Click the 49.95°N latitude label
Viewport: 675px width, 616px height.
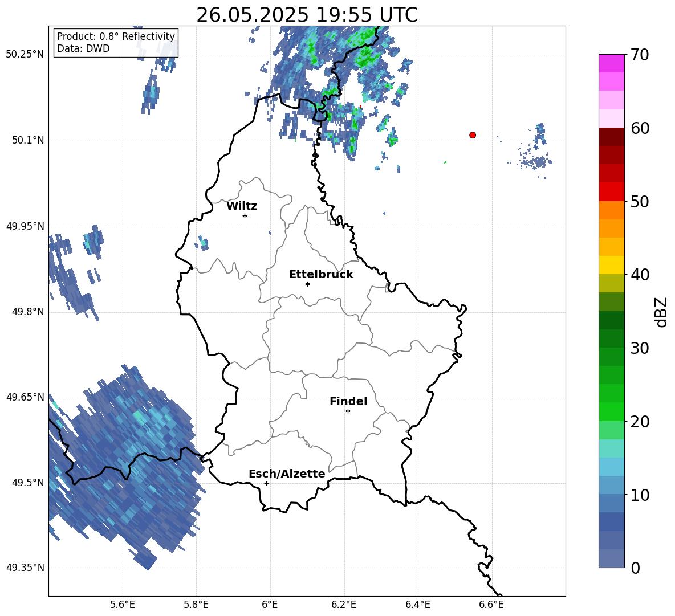click(x=25, y=226)
